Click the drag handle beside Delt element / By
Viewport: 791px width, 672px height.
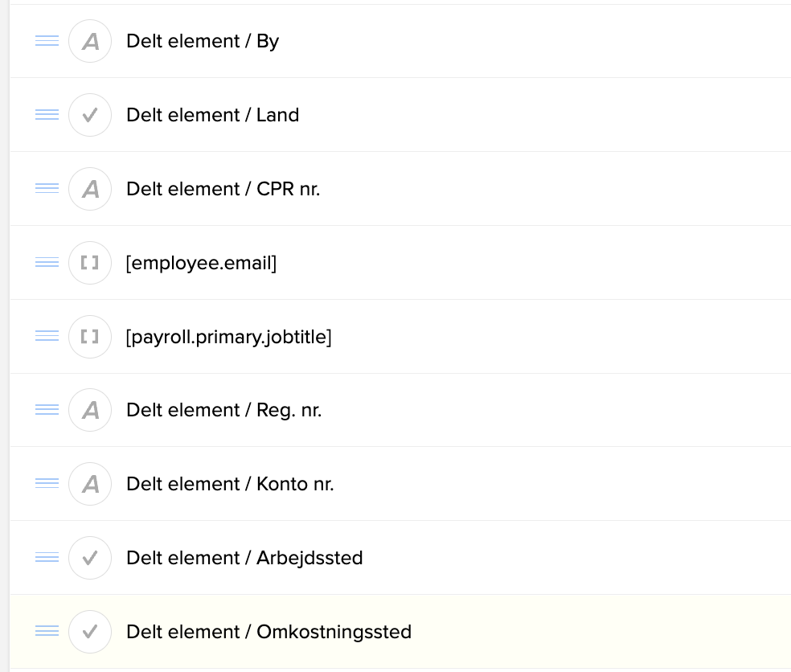[x=47, y=41]
